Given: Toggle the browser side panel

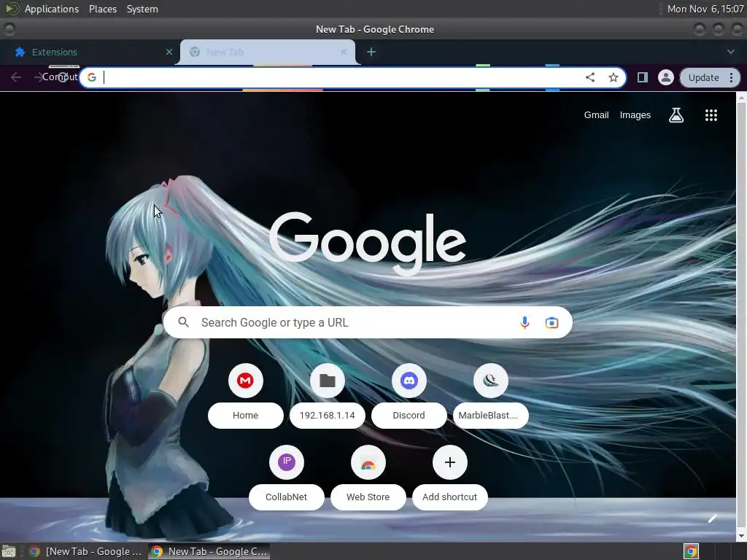Looking at the screenshot, I should point(642,77).
